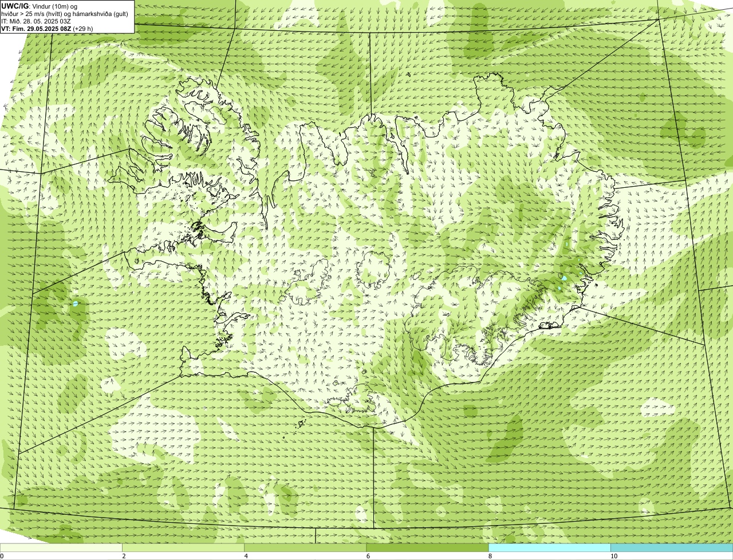733x560 pixels.
Task: Click the colorbar label '2'
Action: pos(124,556)
